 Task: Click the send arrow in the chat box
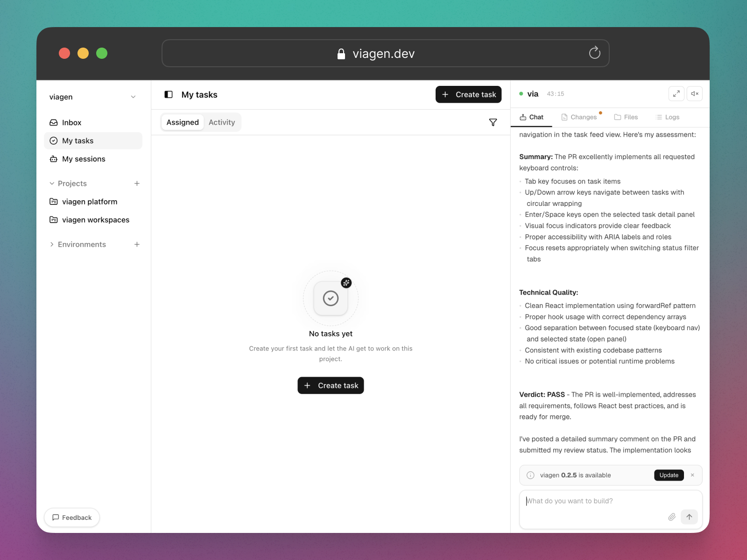coord(689,517)
